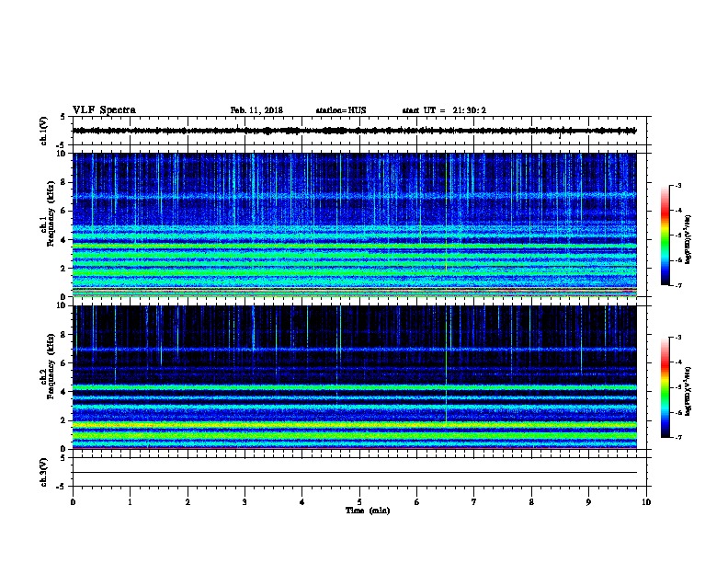Click the time axis tick label "9"
Image resolution: width=728 pixels, height=563 pixels.
click(x=588, y=502)
